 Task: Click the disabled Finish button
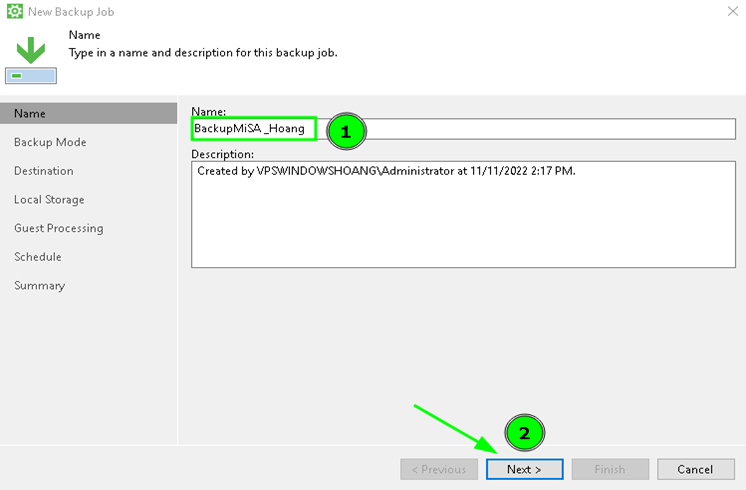[610, 470]
